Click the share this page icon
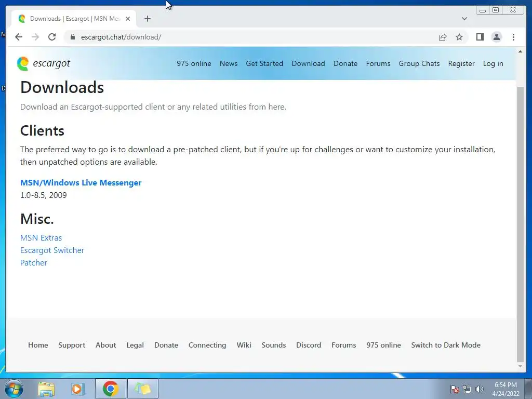The height and width of the screenshot is (399, 532). point(443,37)
